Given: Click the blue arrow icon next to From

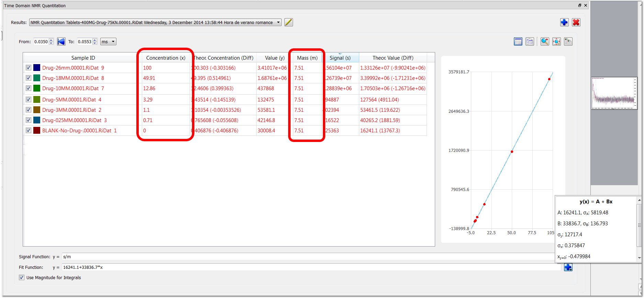Looking at the screenshot, I should pos(61,41).
